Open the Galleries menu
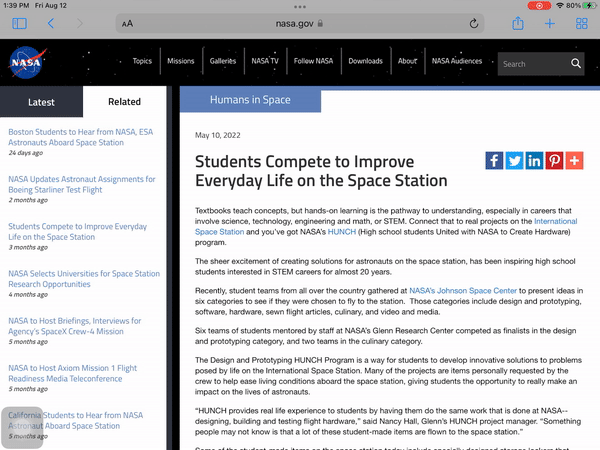This screenshot has width=600, height=450. pos(223,61)
